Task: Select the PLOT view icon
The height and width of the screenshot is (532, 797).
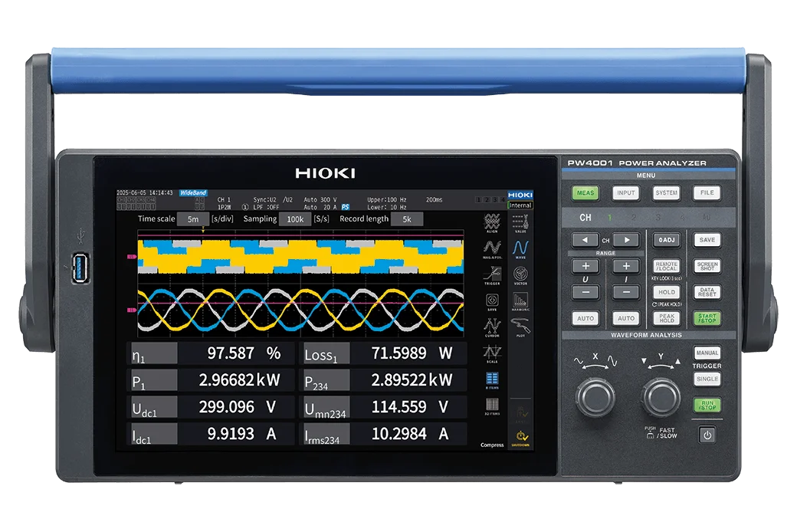Action: tap(520, 327)
